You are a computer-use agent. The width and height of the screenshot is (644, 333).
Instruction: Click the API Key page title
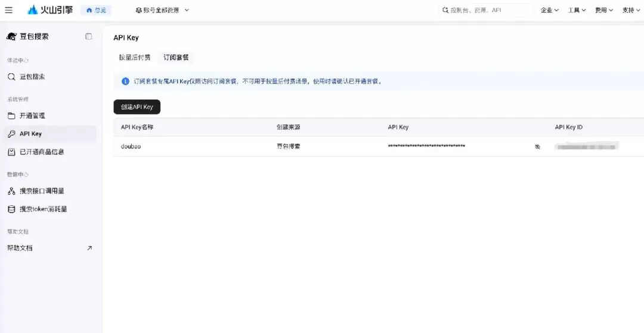[x=126, y=38]
